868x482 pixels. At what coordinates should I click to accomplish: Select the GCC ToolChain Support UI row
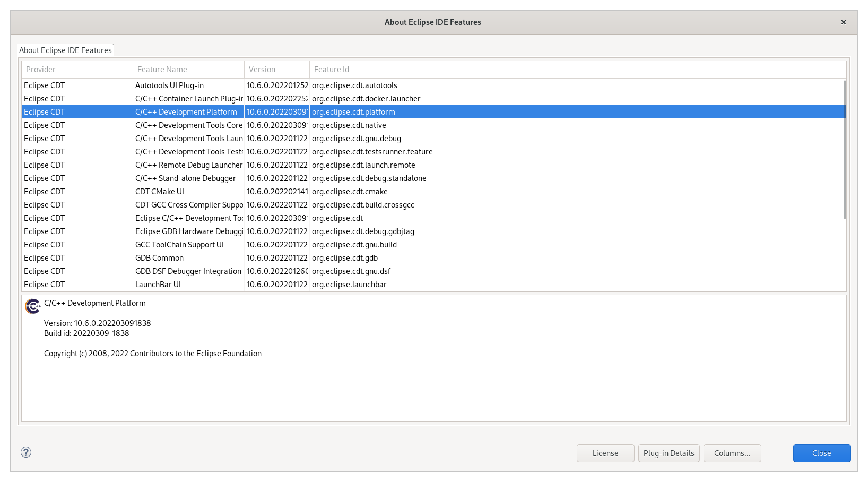179,245
